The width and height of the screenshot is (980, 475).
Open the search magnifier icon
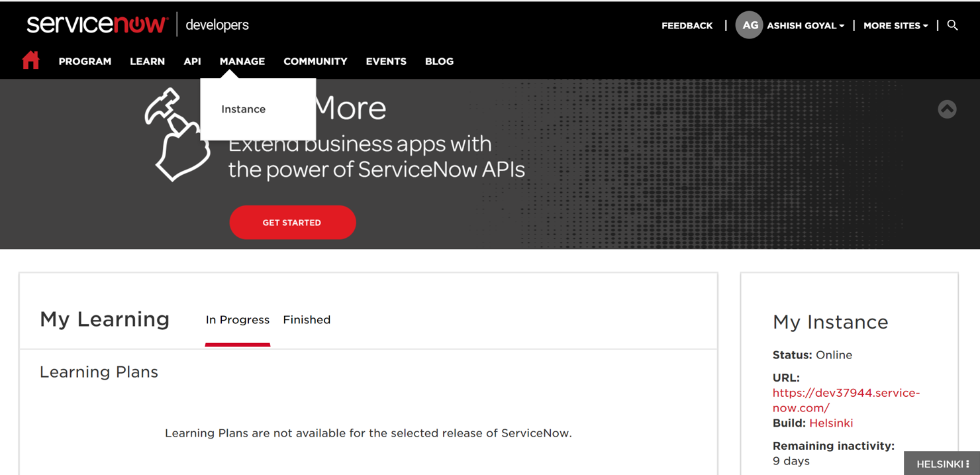pyautogui.click(x=952, y=25)
